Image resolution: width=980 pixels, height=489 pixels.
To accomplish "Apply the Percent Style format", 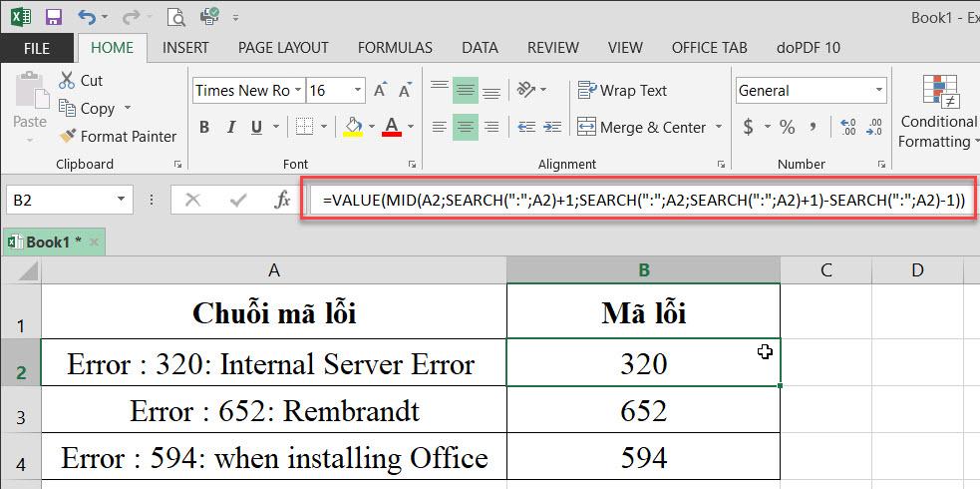I will tap(787, 127).
